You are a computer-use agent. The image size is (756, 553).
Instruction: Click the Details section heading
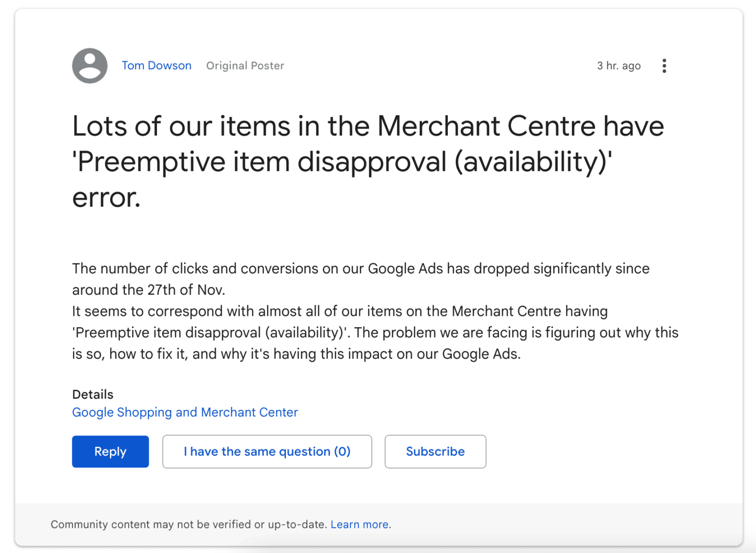(93, 394)
